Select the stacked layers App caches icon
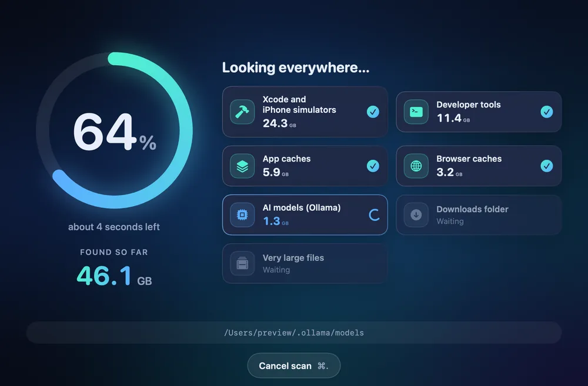This screenshot has height=386, width=588. 242,166
